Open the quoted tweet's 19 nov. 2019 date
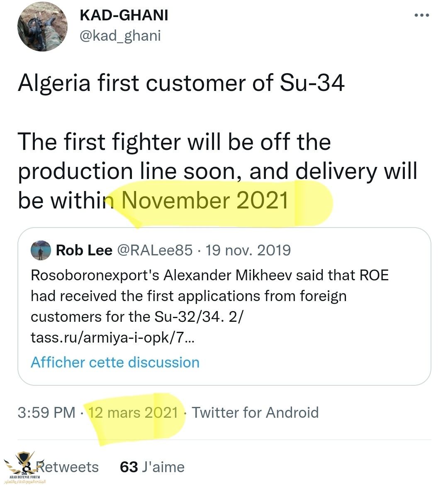 [x=248, y=250]
